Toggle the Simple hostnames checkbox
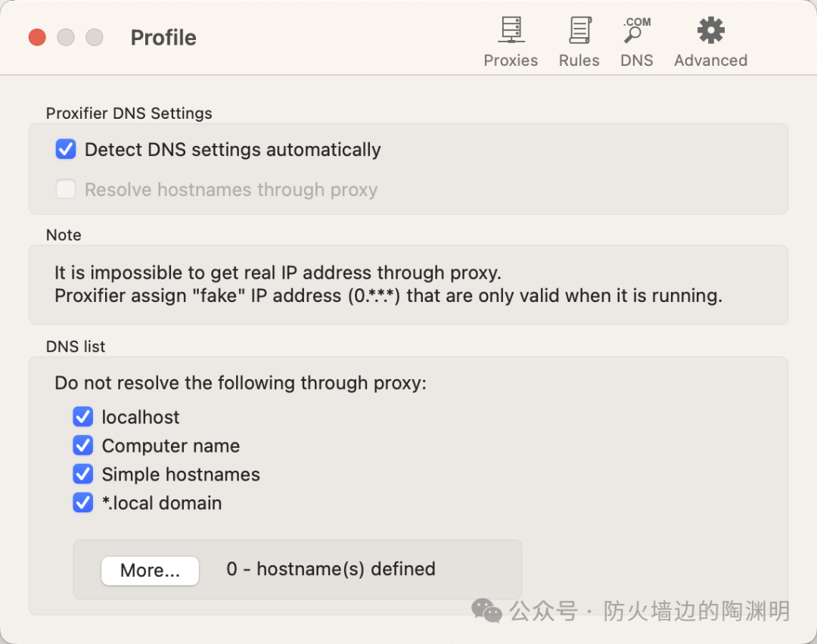817x644 pixels. pyautogui.click(x=83, y=474)
